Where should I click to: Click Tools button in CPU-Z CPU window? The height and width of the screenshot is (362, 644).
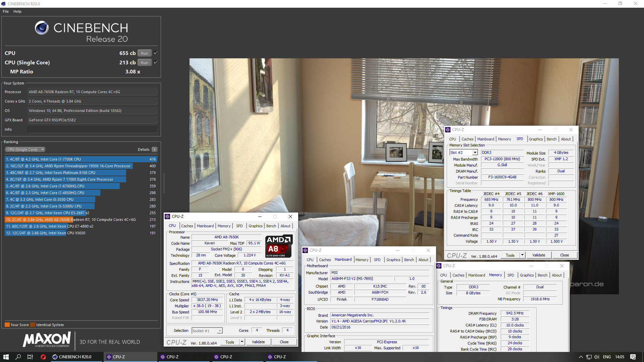click(x=230, y=342)
